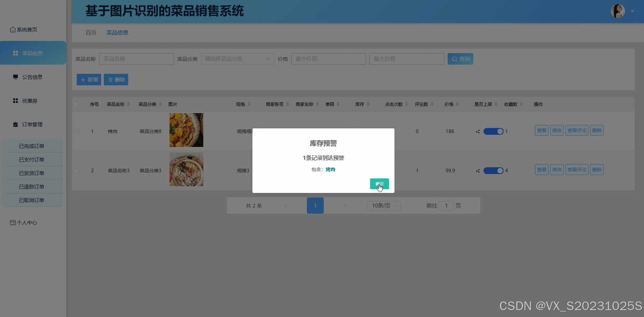Click the 菜品名称 search input field
The height and width of the screenshot is (317, 644).
tap(136, 59)
